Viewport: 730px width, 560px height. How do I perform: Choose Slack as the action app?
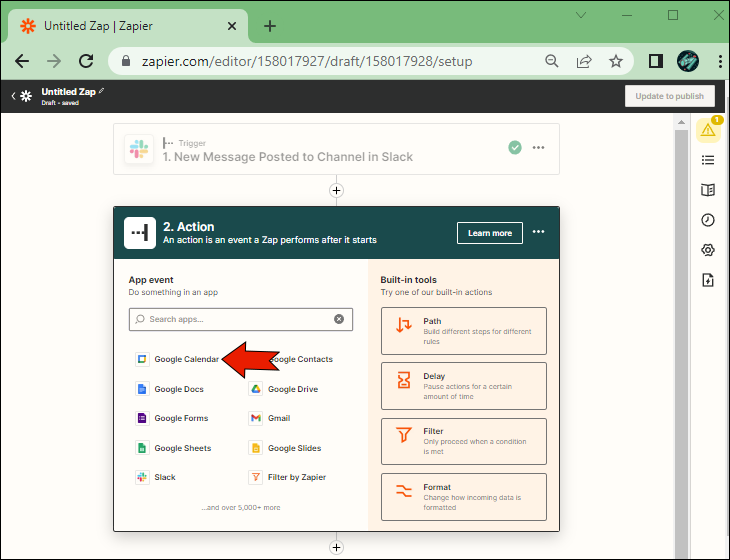(x=155, y=478)
